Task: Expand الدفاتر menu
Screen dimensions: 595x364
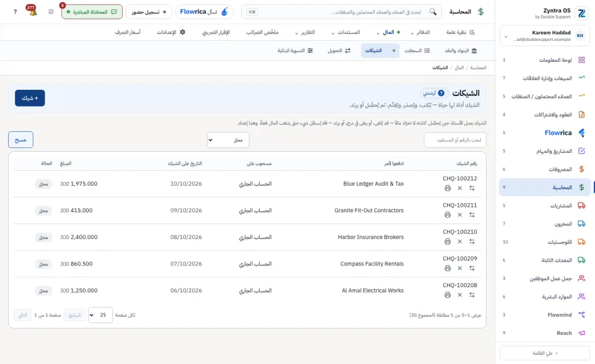Action: click(420, 32)
